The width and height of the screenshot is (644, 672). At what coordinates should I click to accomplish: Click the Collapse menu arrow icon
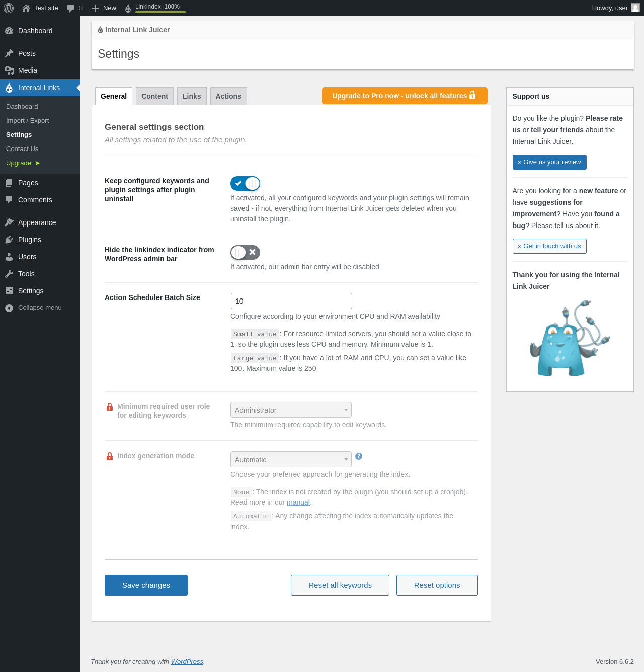pos(9,308)
